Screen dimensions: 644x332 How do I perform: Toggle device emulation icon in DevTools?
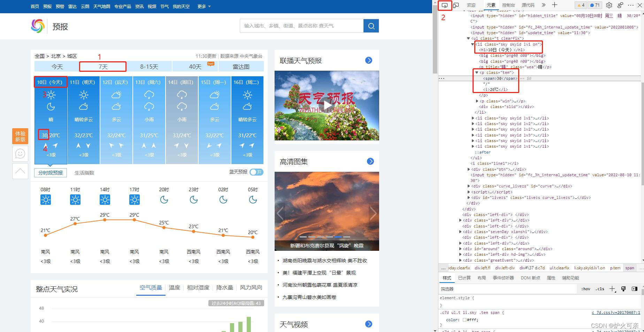pos(456,5)
